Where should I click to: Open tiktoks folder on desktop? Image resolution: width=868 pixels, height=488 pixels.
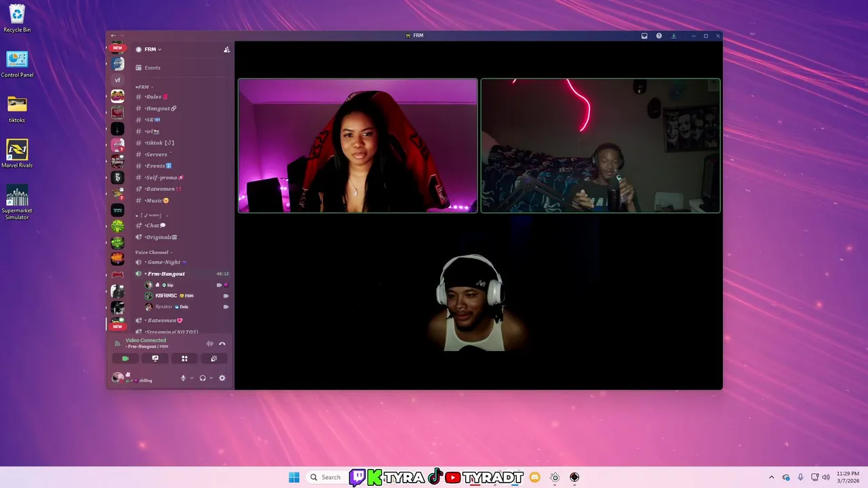pos(17,110)
